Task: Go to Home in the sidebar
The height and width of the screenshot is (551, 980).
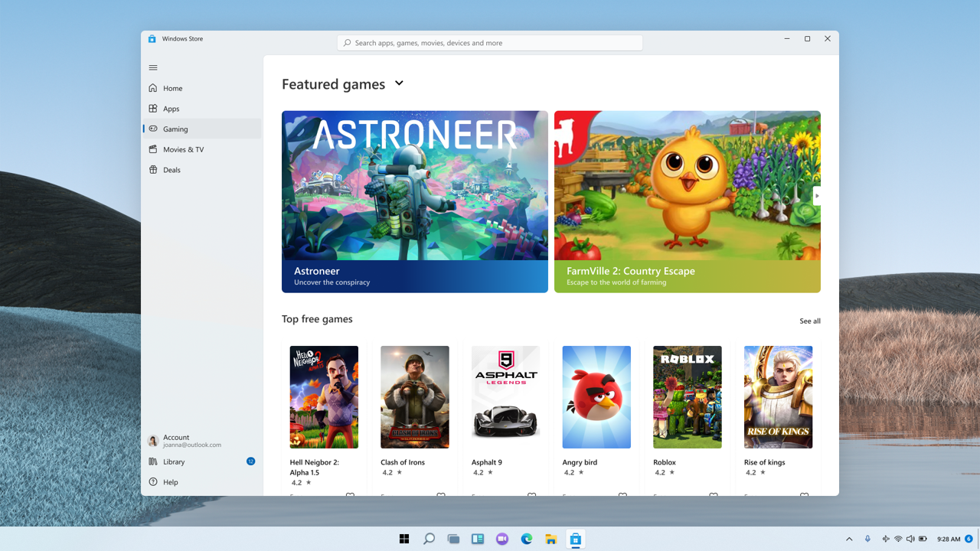Action: pyautogui.click(x=201, y=88)
